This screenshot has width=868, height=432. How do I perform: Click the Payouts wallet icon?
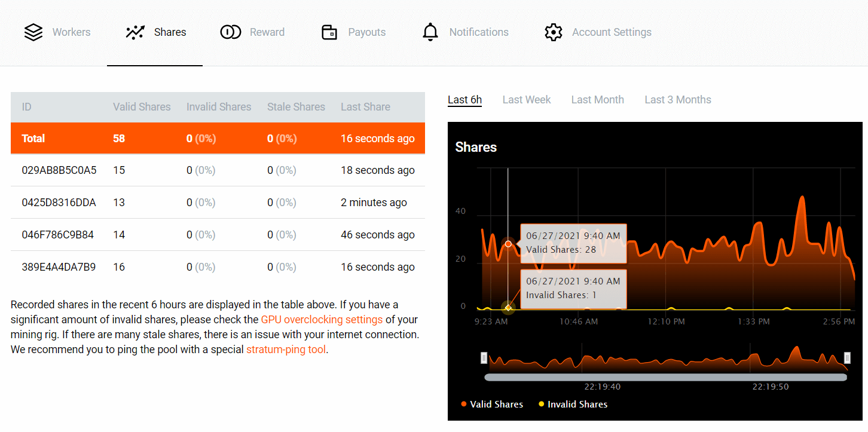coord(329,32)
